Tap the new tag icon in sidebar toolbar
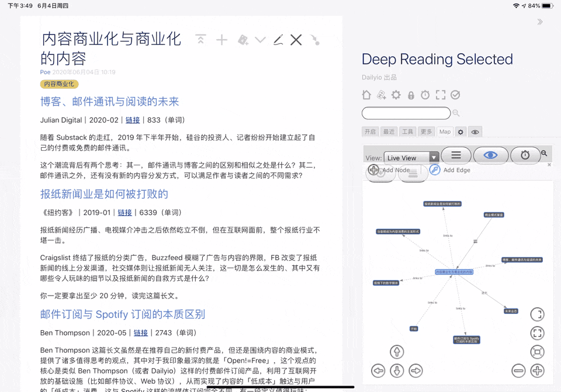Image resolution: width=561 pixels, height=392 pixels. point(382,95)
